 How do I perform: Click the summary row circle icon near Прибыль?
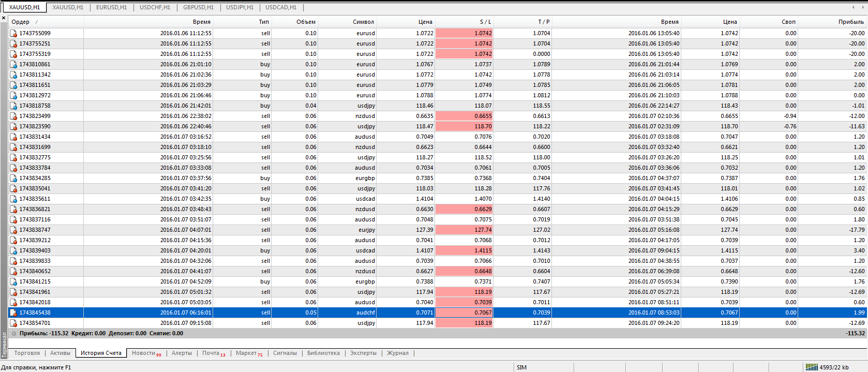[14, 334]
